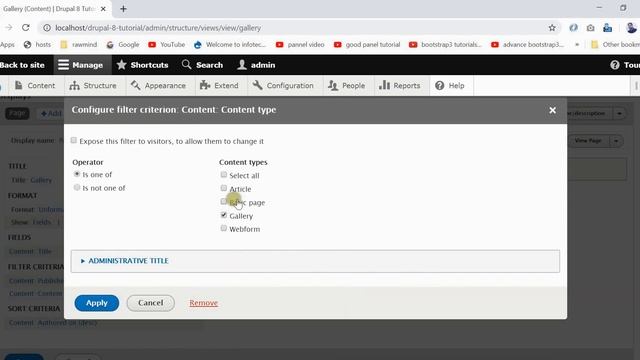The image size is (640, 360).
Task: Close the Configure filter criterion dialog
Action: tap(552, 110)
